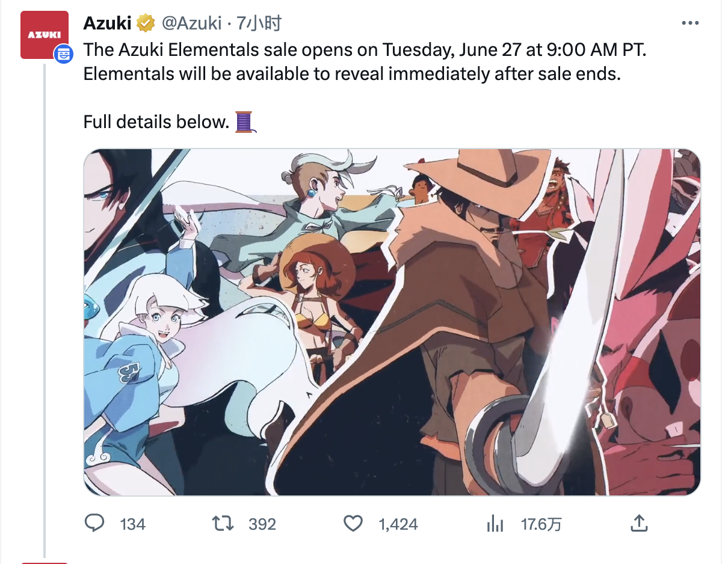Screen dimensions: 728x564
Task: Click the 134 replies count
Action: [132, 524]
